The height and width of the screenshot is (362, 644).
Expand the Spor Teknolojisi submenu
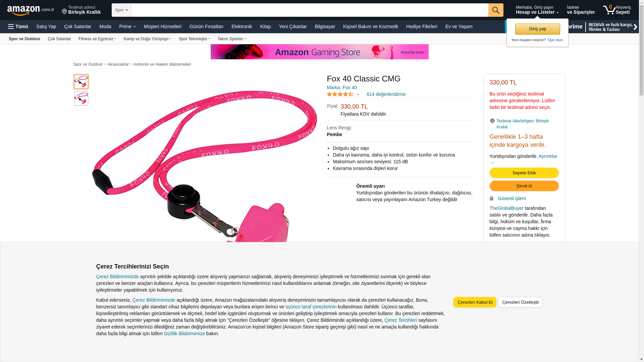(194, 39)
